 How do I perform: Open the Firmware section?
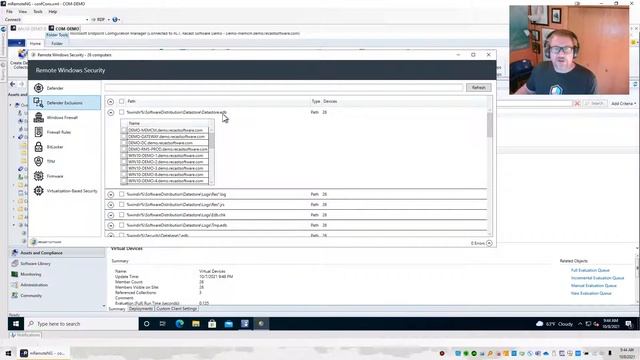(55, 176)
